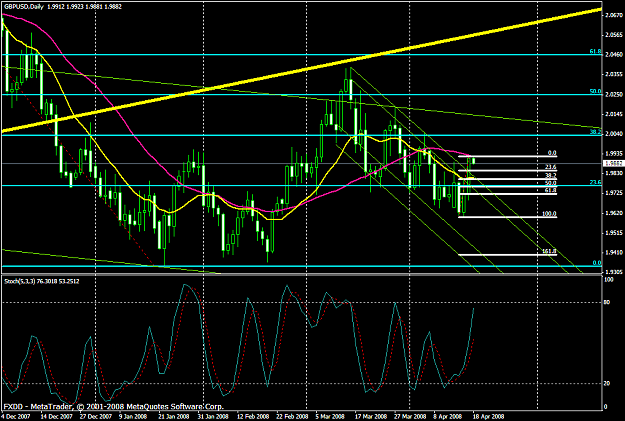
Task: Click the 1.9515 price axis label
Action: pyautogui.click(x=613, y=232)
